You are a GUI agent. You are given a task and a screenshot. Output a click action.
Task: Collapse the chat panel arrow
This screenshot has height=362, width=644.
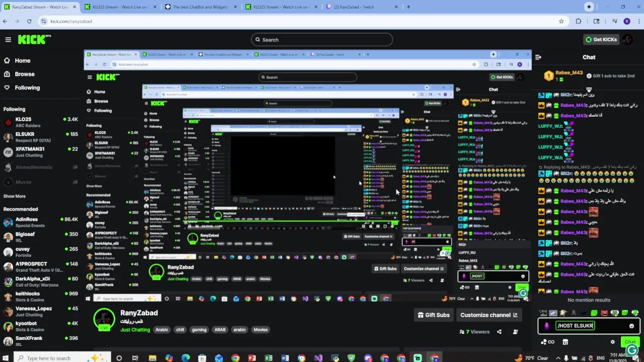coord(538,57)
